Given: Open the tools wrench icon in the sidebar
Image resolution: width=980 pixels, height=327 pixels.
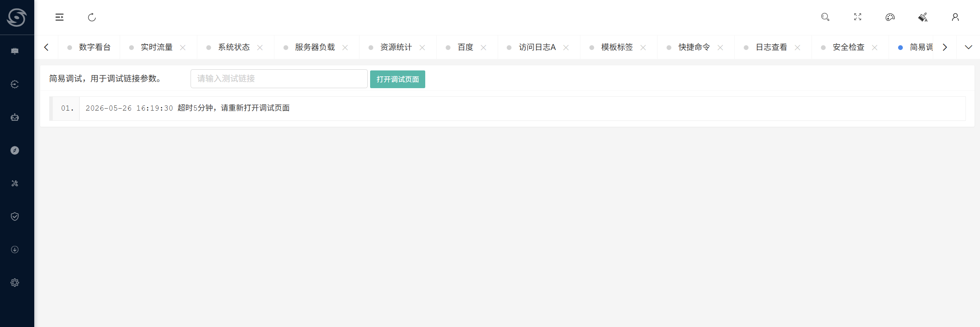Looking at the screenshot, I should [x=15, y=183].
